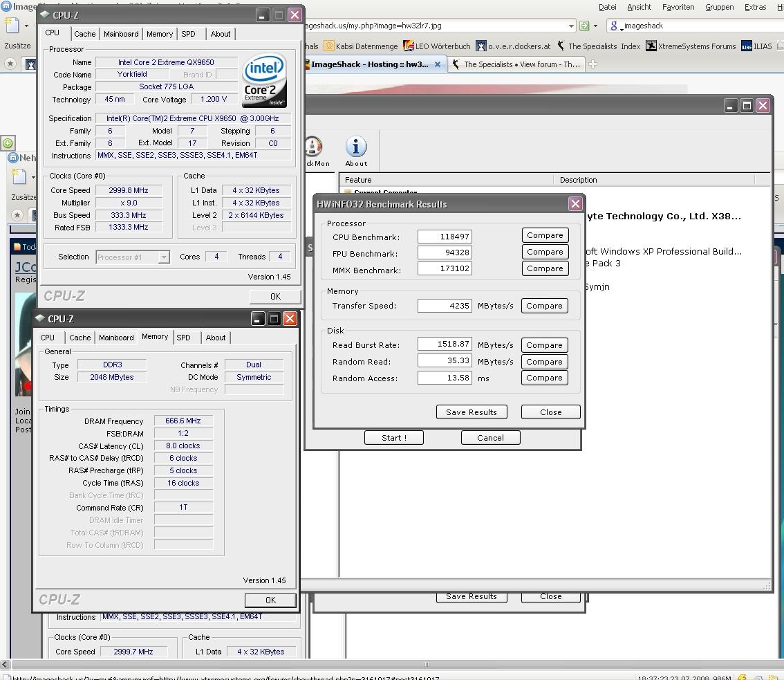Click the Intel Core 2 Extreme logo
Image resolution: width=784 pixels, height=680 pixels.
pyautogui.click(x=265, y=80)
